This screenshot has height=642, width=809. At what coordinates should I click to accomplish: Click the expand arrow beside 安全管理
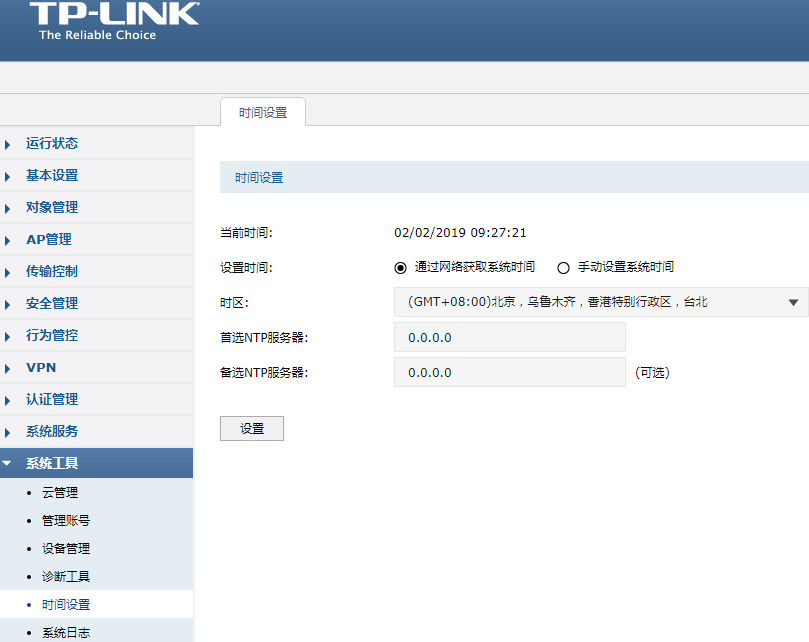10,303
